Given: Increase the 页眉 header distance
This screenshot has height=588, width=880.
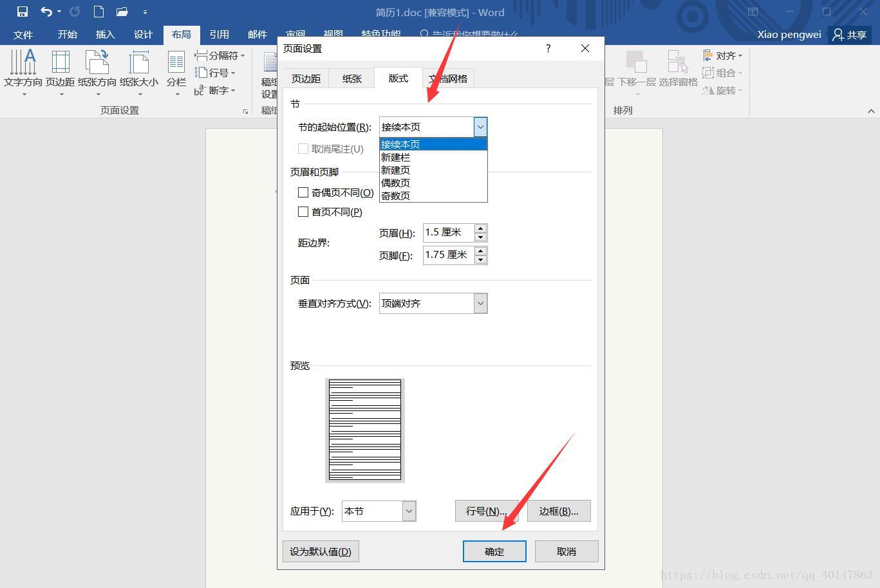Looking at the screenshot, I should [480, 228].
